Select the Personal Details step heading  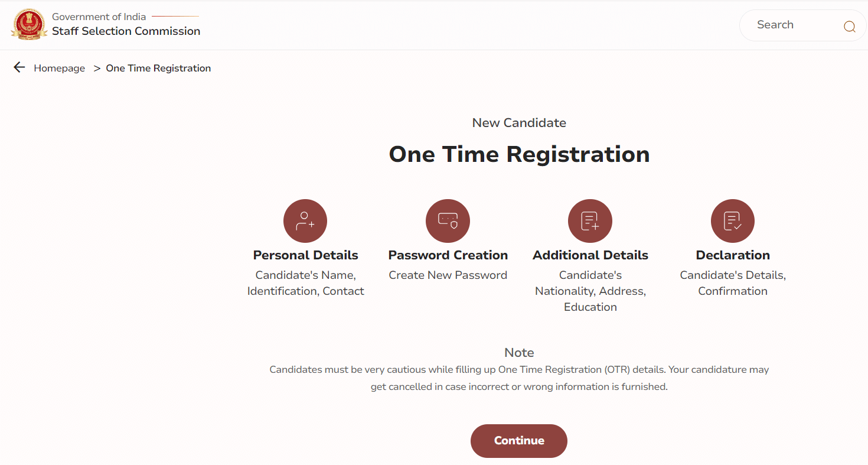[x=305, y=255]
